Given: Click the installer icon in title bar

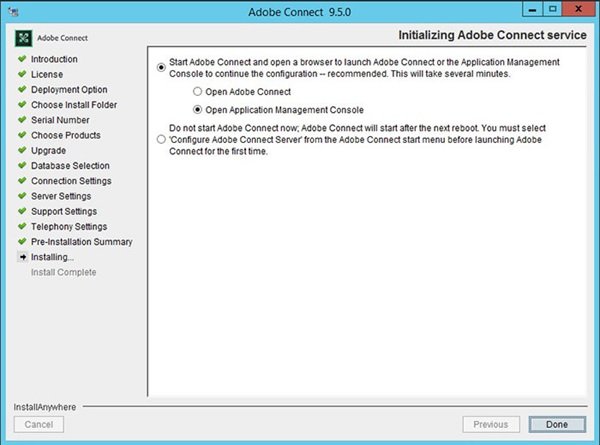Looking at the screenshot, I should (x=14, y=12).
